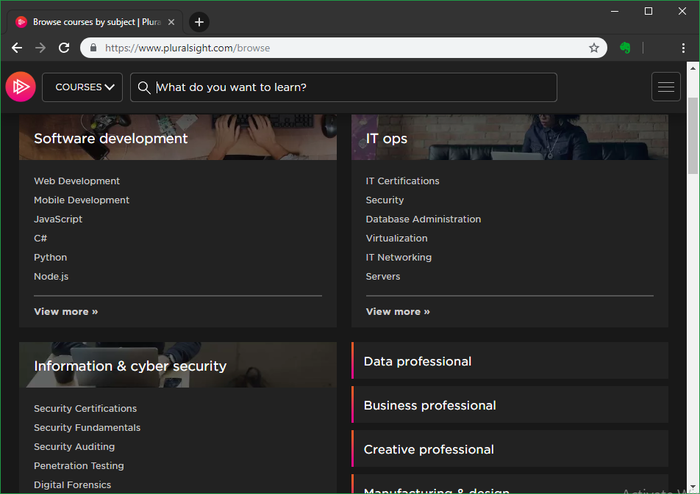Screen dimensions: 700x494
Task: Open the Web Development link
Action: [77, 181]
